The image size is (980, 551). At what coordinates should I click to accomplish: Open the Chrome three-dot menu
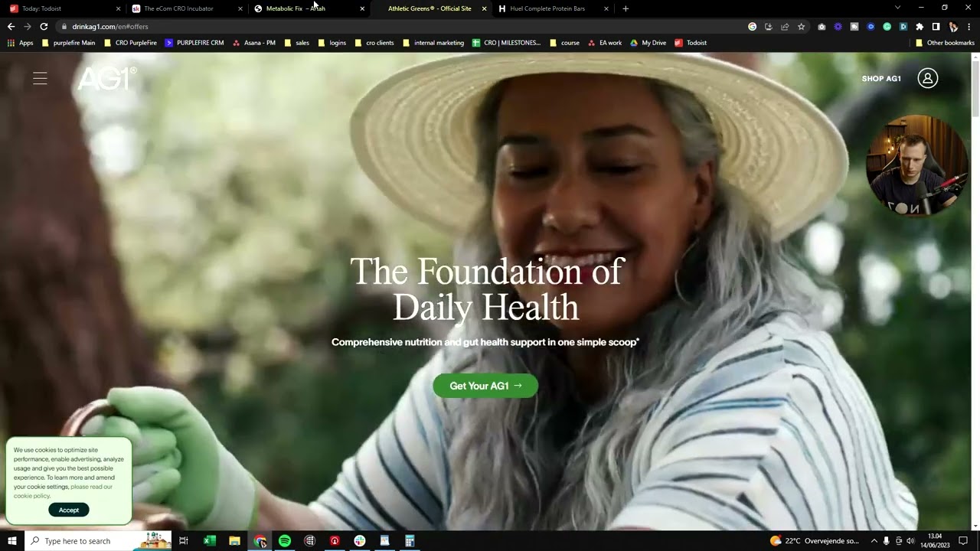point(969,26)
